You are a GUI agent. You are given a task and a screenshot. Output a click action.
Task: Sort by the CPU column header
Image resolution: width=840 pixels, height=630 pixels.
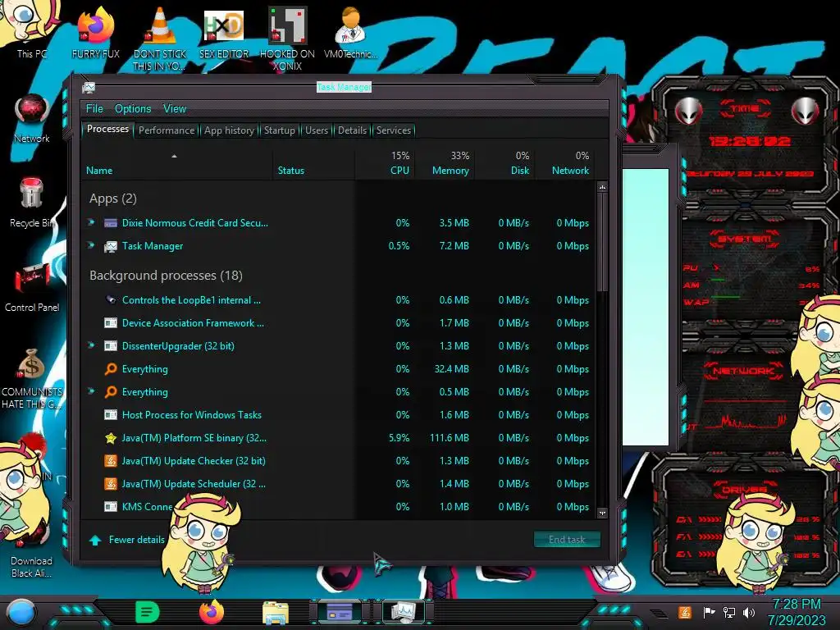click(x=386, y=163)
